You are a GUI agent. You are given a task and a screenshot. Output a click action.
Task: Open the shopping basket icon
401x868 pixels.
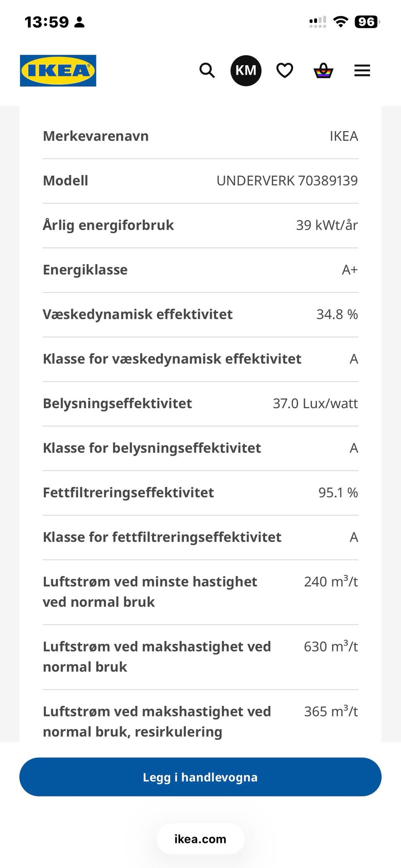pos(323,71)
